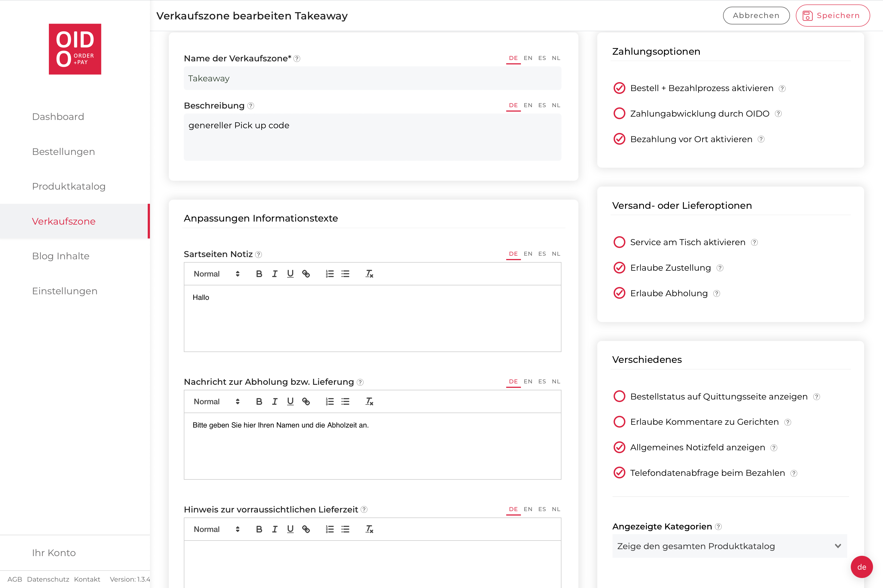This screenshot has height=588, width=883.
Task: Clear formatting in Lieferzeit editor toolbar
Action: point(370,529)
